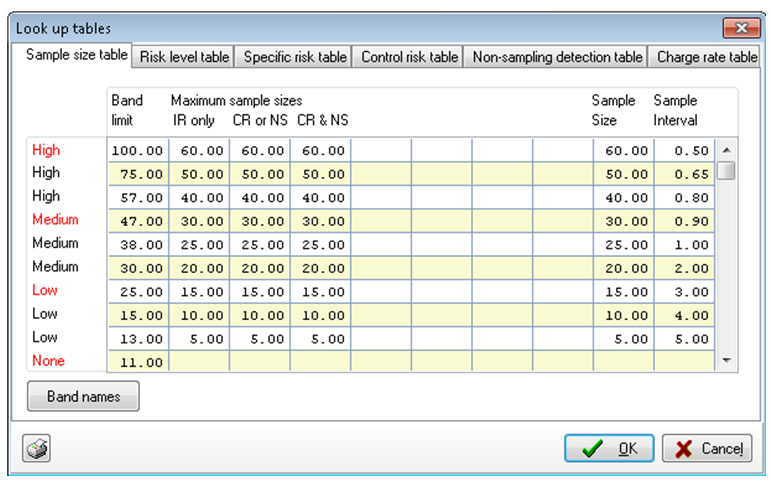Image resolution: width=771 pixels, height=481 pixels.
Task: Click sample interval cell 0.65
Action: click(684, 174)
